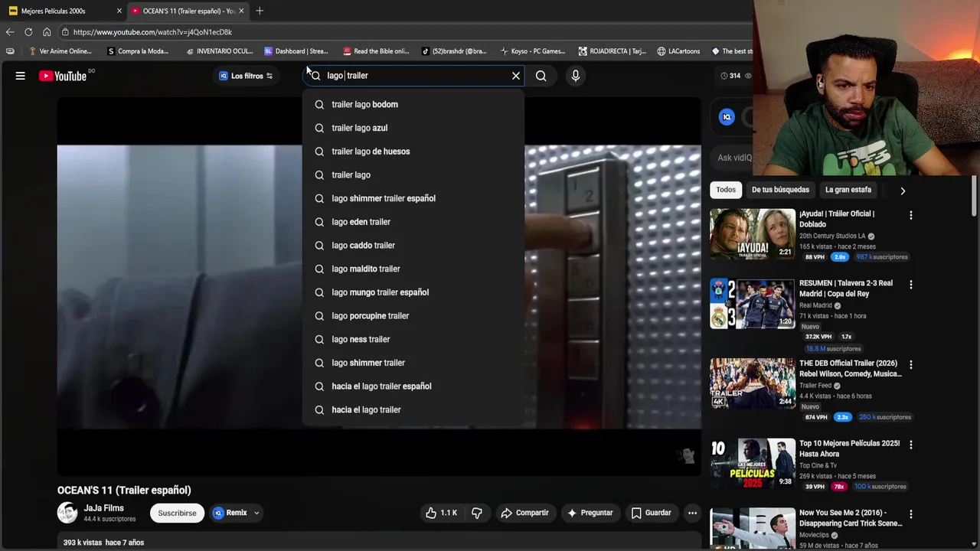Select the Todos filter chip
The image size is (980, 551).
(726, 190)
